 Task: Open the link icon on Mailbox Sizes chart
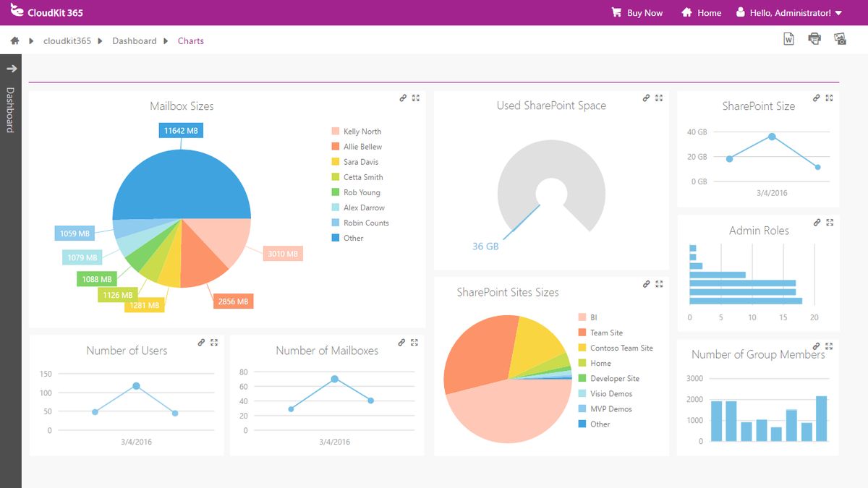403,98
